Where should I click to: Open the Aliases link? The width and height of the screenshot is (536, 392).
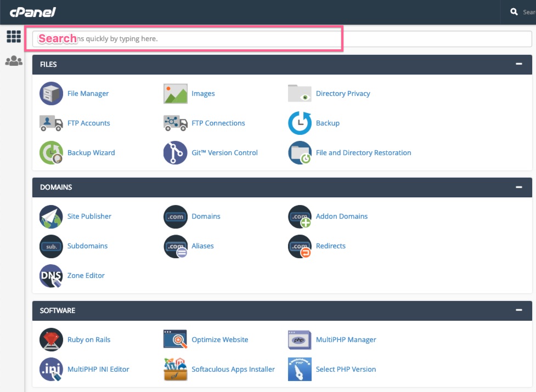202,246
